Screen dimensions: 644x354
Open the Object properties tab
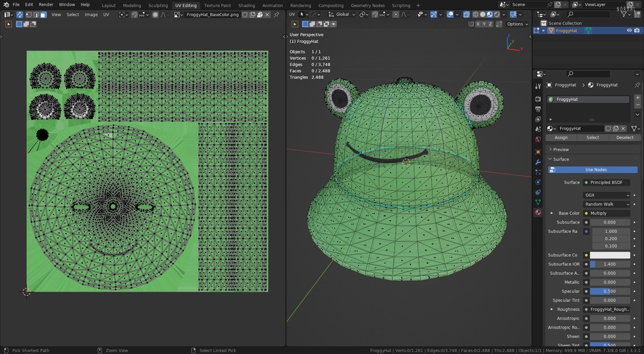coord(538,152)
